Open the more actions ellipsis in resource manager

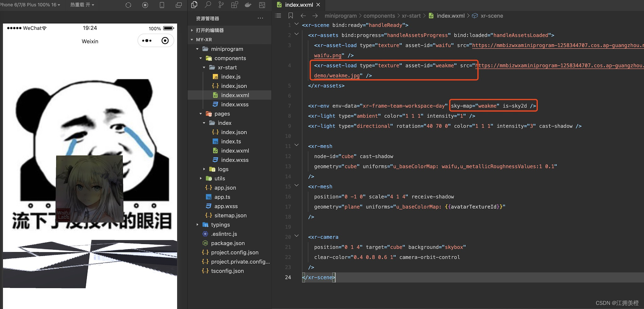point(260,18)
